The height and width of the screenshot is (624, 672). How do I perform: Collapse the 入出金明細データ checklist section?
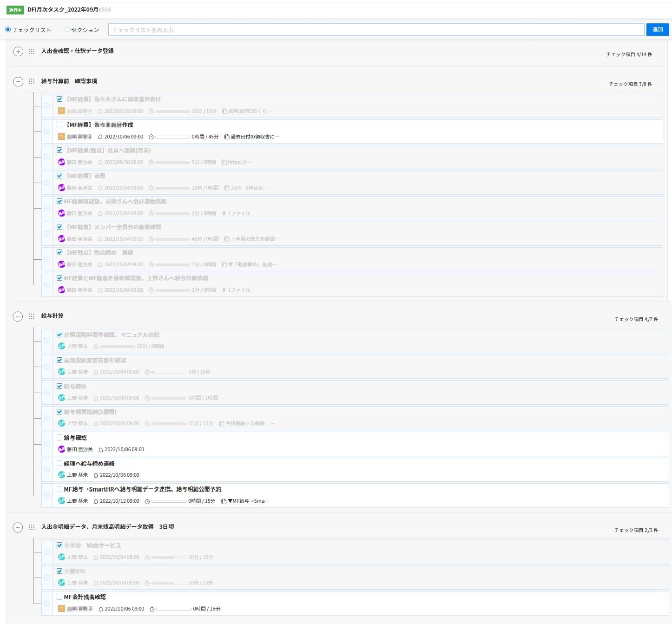click(x=18, y=527)
